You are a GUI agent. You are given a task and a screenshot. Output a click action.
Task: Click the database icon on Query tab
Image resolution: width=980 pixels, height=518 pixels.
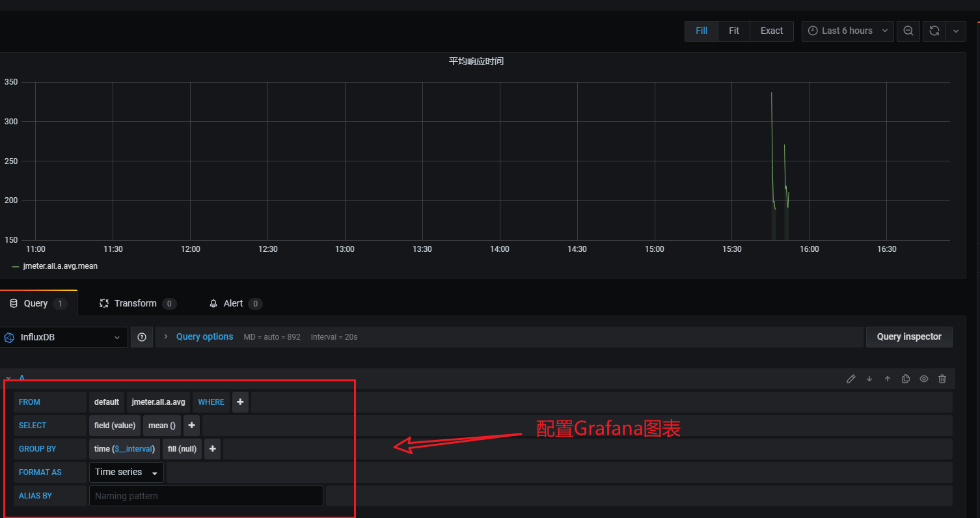[x=14, y=303]
